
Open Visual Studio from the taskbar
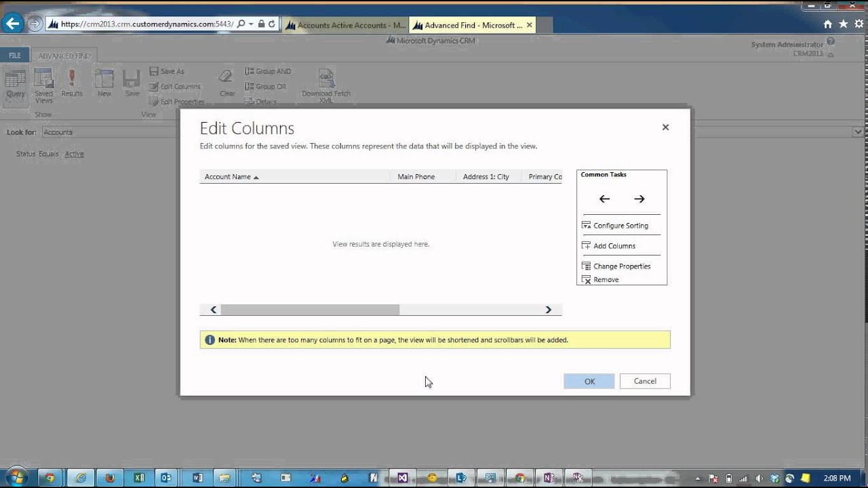pyautogui.click(x=403, y=478)
